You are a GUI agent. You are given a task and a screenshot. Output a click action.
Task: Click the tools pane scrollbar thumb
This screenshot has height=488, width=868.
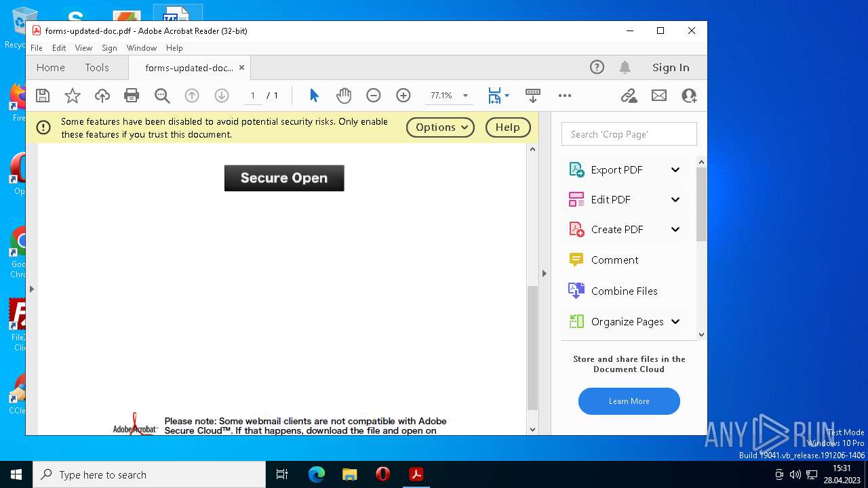701,204
